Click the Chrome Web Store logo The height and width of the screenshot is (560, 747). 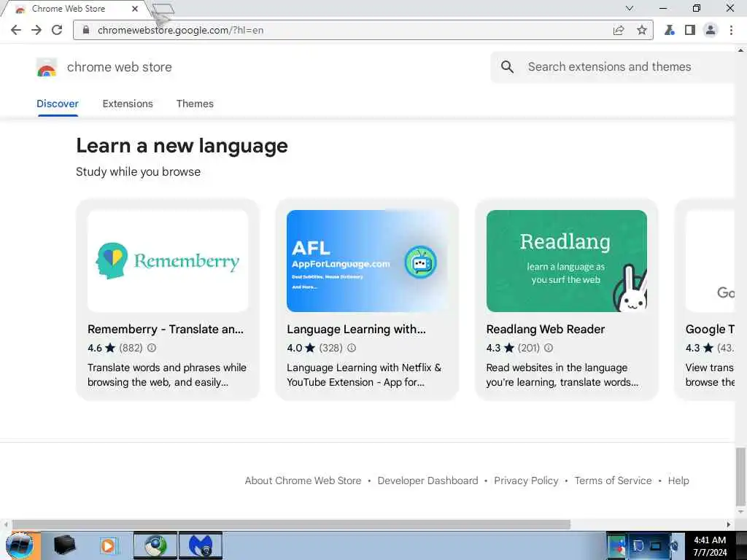click(x=47, y=68)
